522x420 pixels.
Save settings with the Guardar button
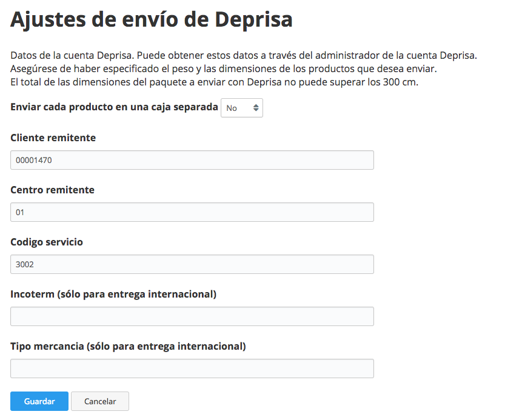coord(39,401)
